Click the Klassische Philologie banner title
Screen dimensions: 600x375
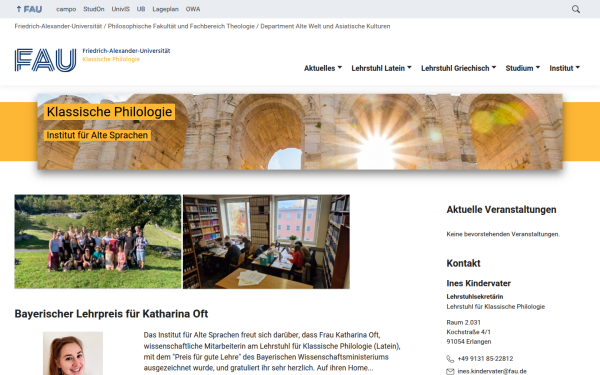pyautogui.click(x=109, y=112)
